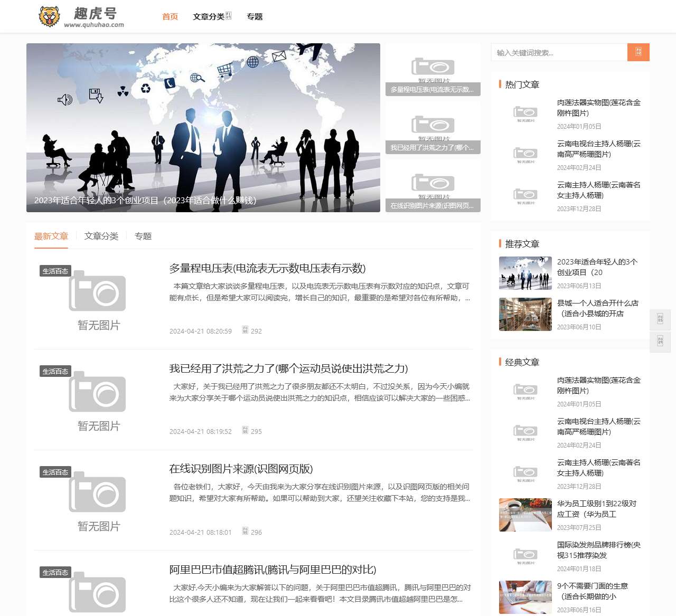This screenshot has width=676, height=616.
Task: Click the 经典文章 section heading
Action: [522, 362]
